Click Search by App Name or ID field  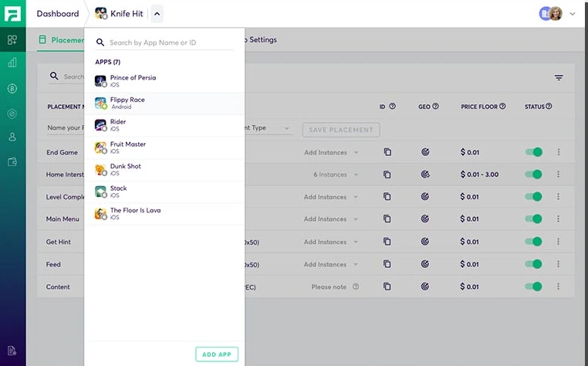pos(164,42)
